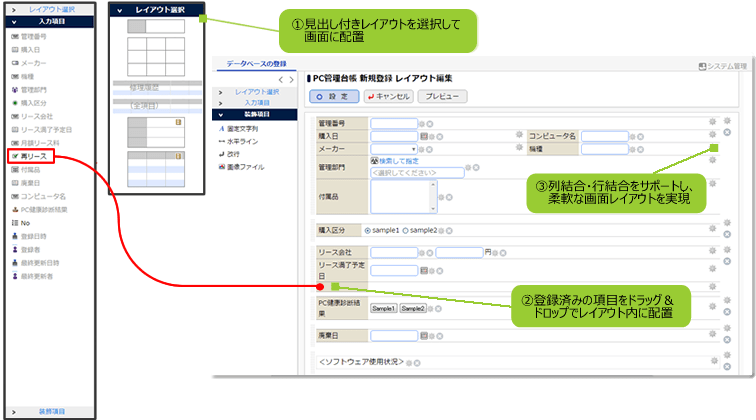Open outer gear of the 購入区分 layout block
Image resolution: width=756 pixels, height=420 pixels.
pos(727,223)
